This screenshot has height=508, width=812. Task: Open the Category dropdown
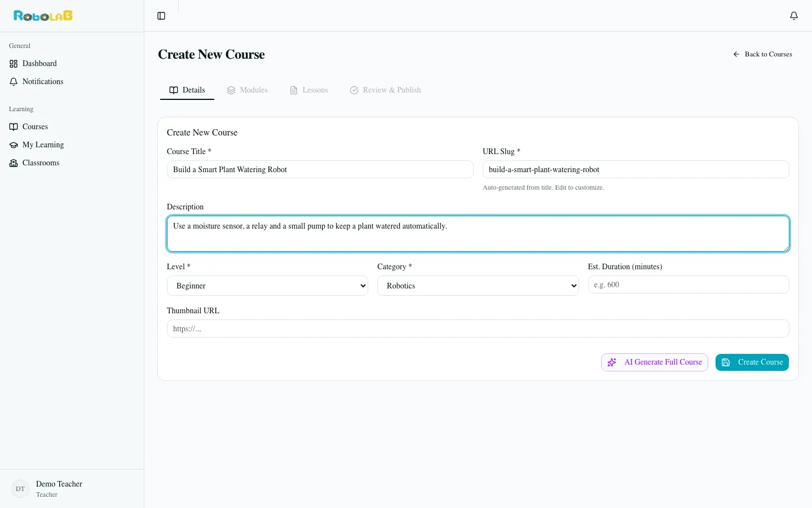478,286
